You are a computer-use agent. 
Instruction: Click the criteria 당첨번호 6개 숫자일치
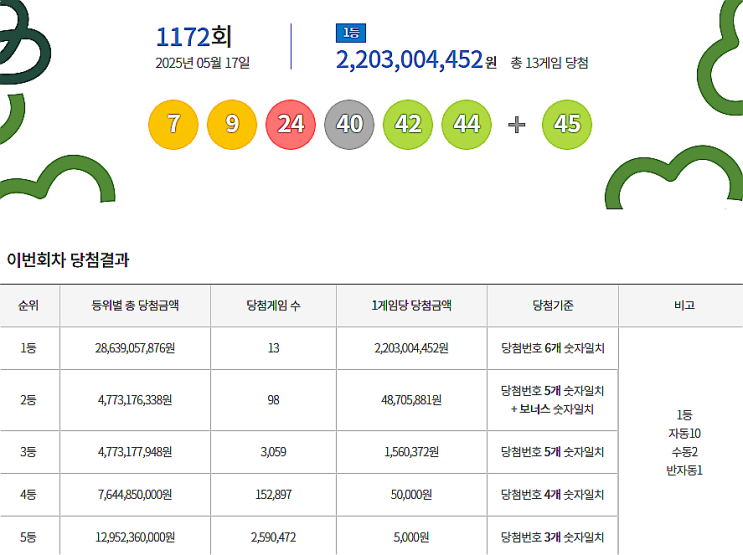pyautogui.click(x=553, y=348)
